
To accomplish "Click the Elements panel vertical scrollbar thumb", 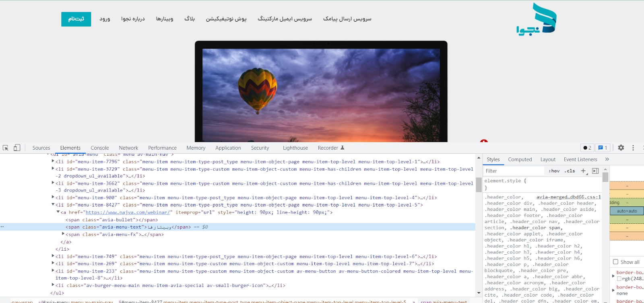I will click(479, 185).
